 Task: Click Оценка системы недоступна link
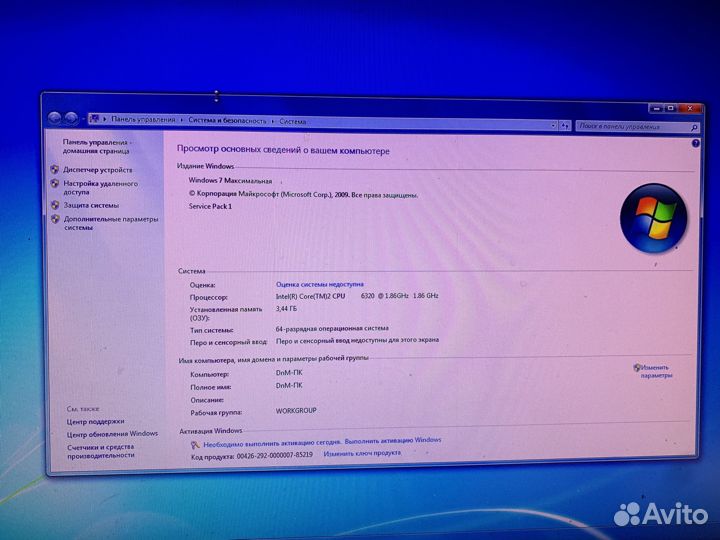(320, 284)
